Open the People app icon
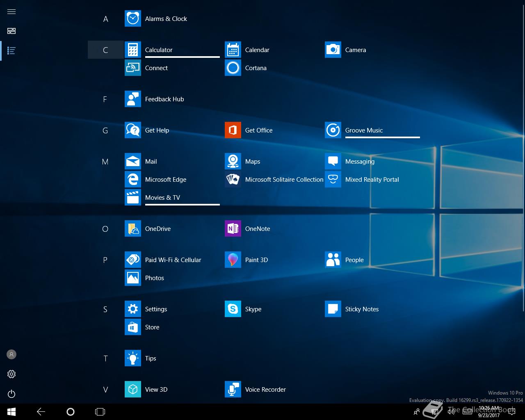 (x=333, y=260)
